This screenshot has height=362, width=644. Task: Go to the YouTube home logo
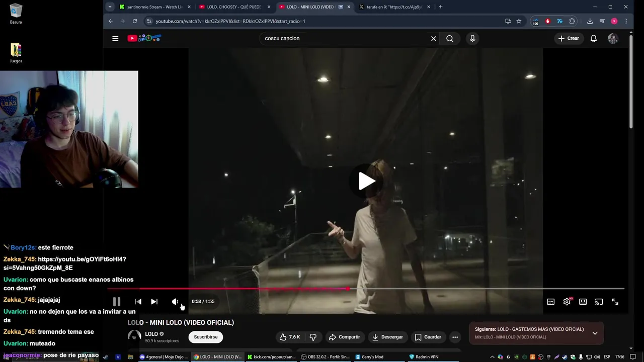[144, 38]
